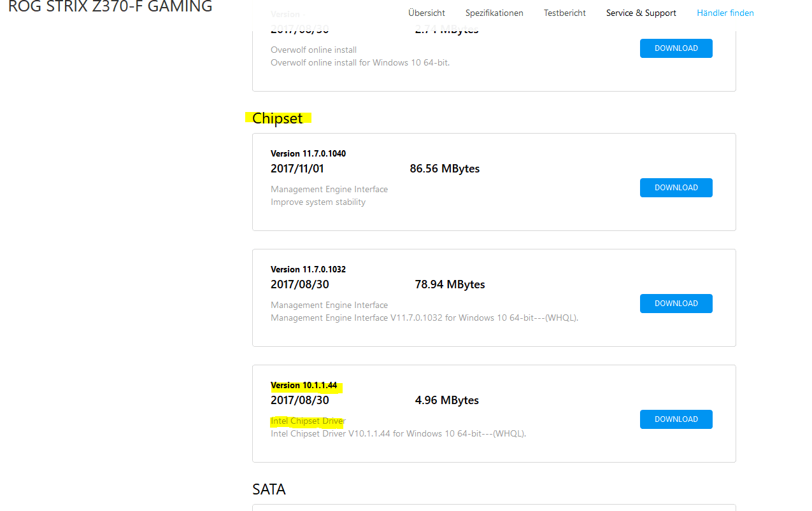Click the Chipset section heading
Screen dimensions: 812x511
click(278, 118)
